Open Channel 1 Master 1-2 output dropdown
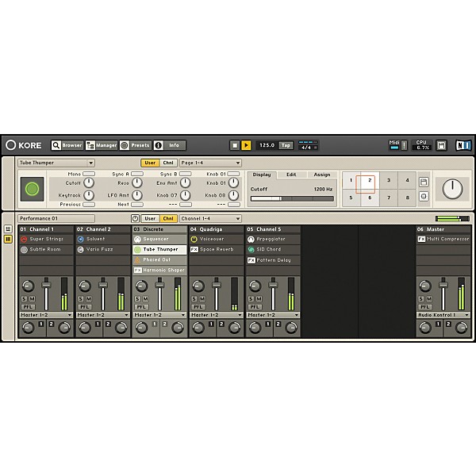The image size is (476, 476). [46, 315]
